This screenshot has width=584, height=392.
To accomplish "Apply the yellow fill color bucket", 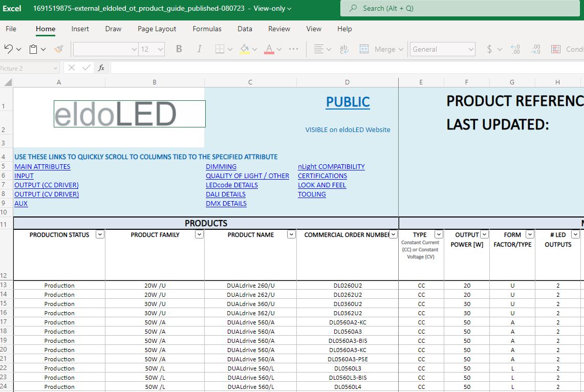I will (x=244, y=49).
